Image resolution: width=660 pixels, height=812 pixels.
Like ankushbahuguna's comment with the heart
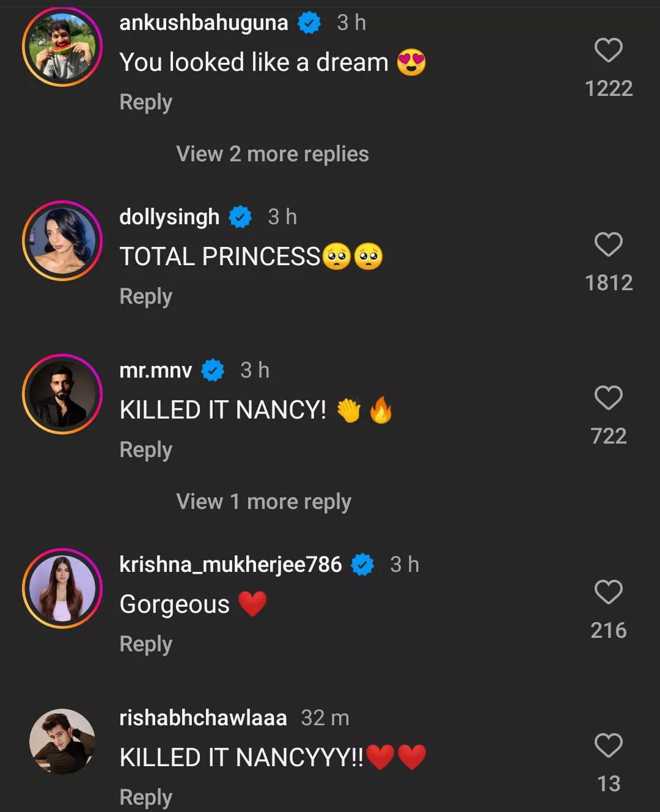(608, 50)
